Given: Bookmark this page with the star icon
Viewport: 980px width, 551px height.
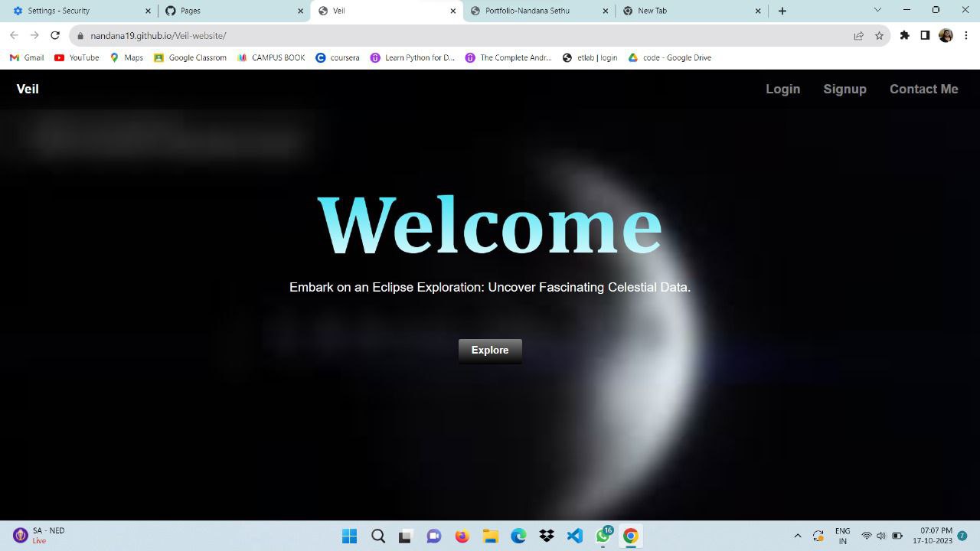Looking at the screenshot, I should (879, 35).
